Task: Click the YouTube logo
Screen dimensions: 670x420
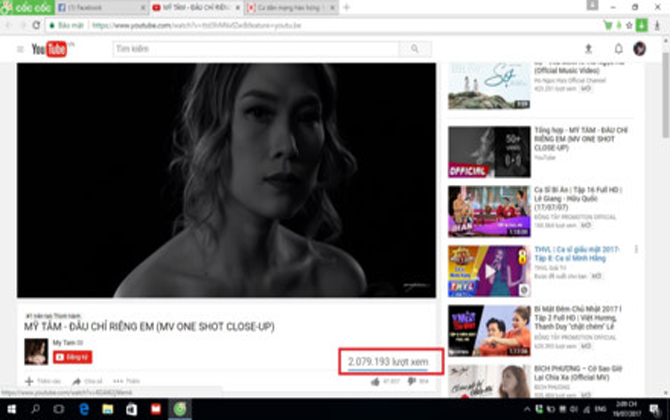Action: pyautogui.click(x=49, y=49)
